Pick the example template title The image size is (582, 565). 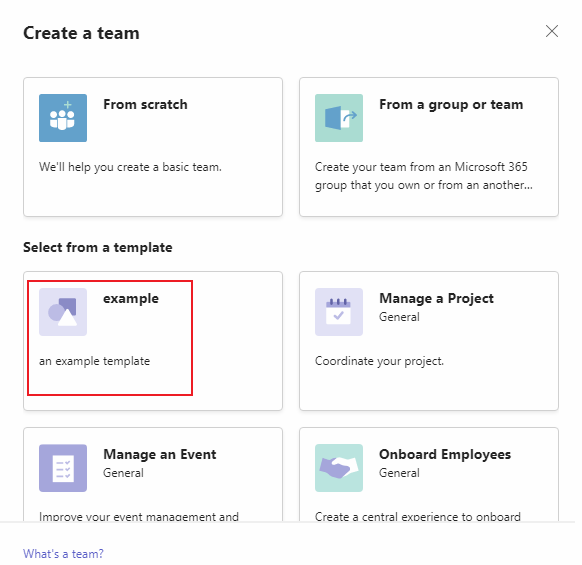point(131,299)
